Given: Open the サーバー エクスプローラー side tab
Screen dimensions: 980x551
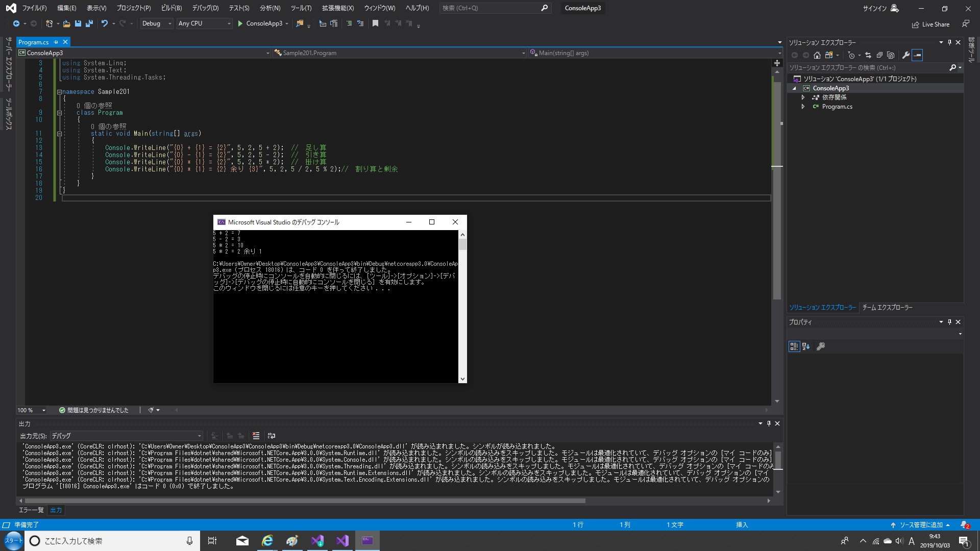Looking at the screenshot, I should tap(8, 64).
